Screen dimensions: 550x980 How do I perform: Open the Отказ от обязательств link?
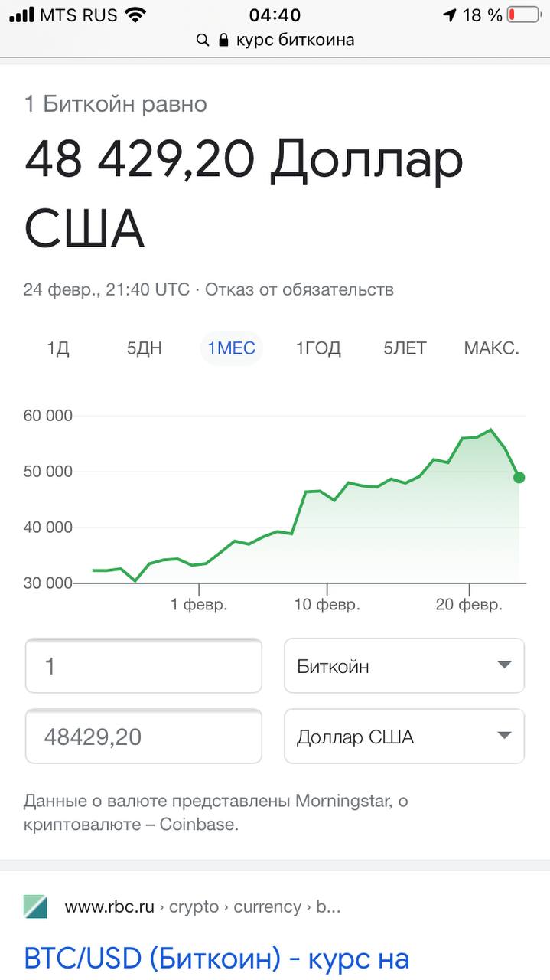pos(300,289)
